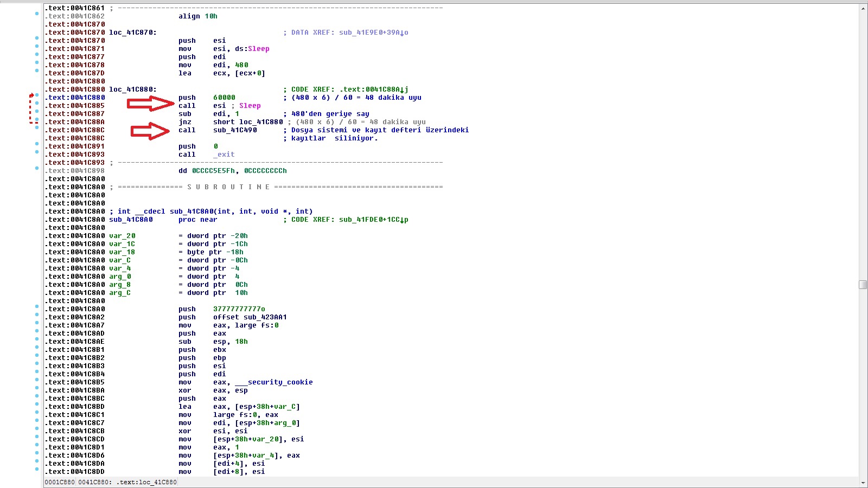Click address .text:0041C898 in the listing
This screenshot has width=868, height=488.
tap(75, 171)
